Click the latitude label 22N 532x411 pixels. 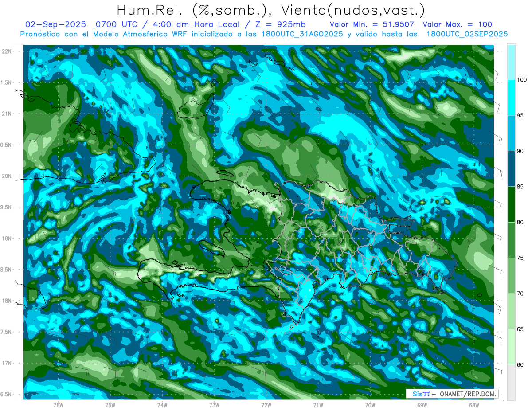(7, 51)
